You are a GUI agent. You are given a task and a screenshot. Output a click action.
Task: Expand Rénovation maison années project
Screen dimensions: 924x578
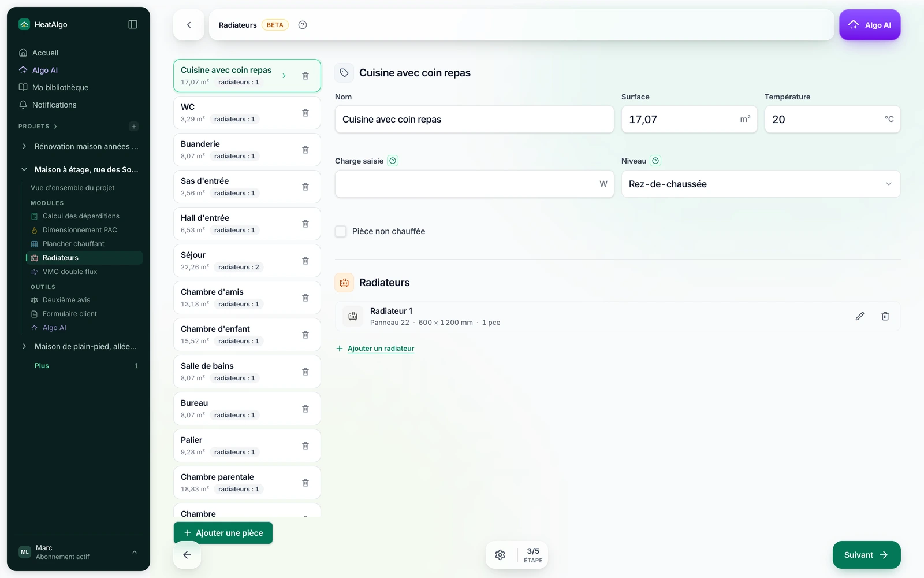pyautogui.click(x=24, y=146)
